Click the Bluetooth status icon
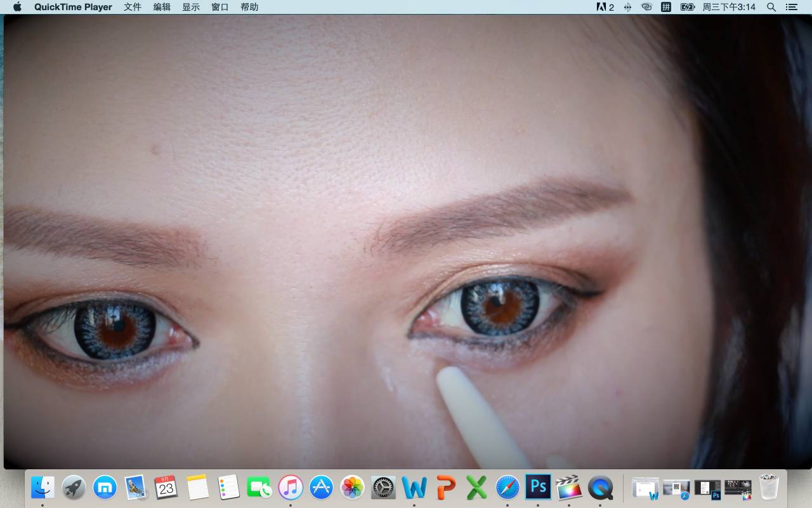This screenshot has height=508, width=812. click(x=627, y=7)
